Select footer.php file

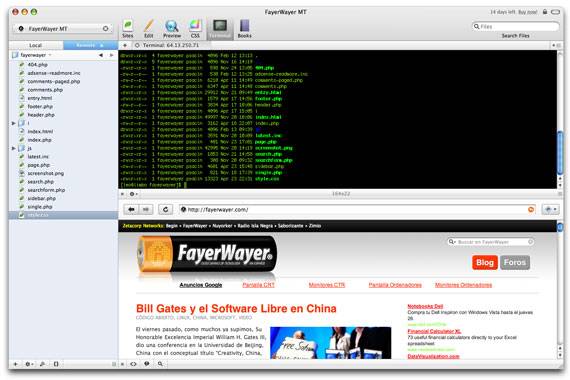pos(40,107)
